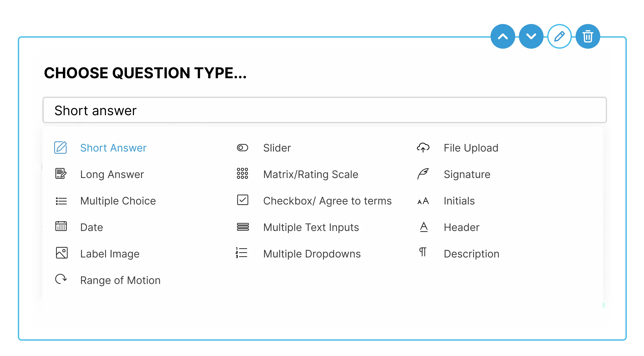Move question up with chevron button
This screenshot has width=644, height=356.
point(503,37)
